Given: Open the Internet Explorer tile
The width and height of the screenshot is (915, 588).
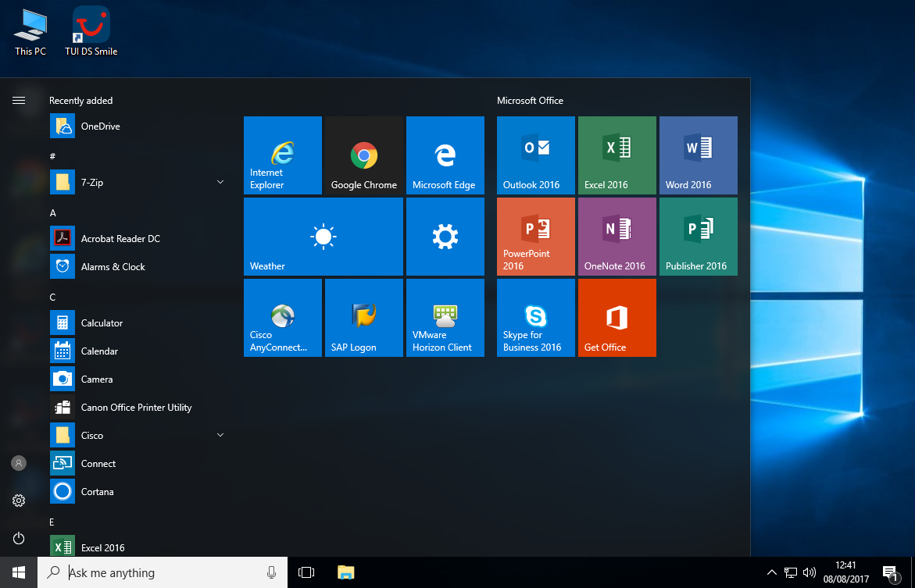Looking at the screenshot, I should click(282, 155).
